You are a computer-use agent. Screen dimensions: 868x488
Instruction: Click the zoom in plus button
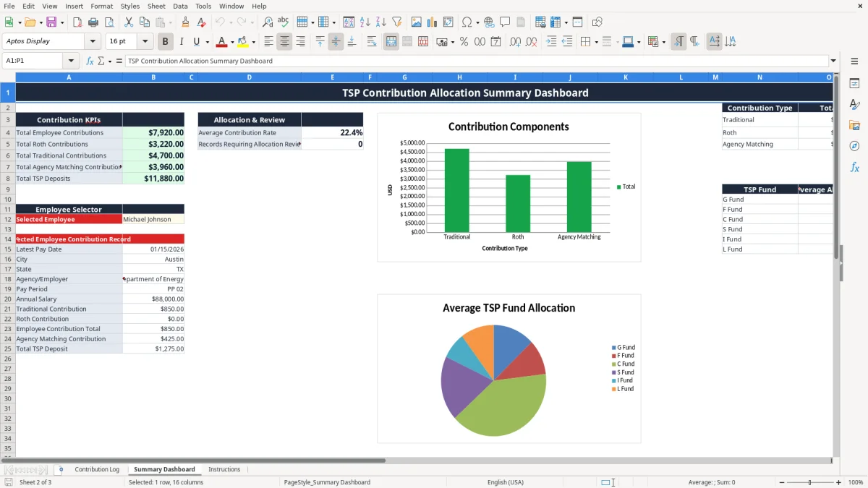point(838,482)
